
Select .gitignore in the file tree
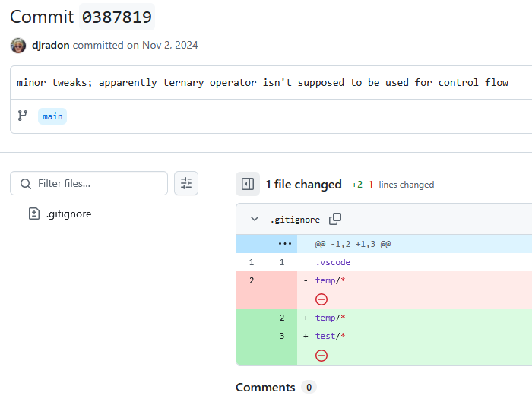tap(68, 214)
